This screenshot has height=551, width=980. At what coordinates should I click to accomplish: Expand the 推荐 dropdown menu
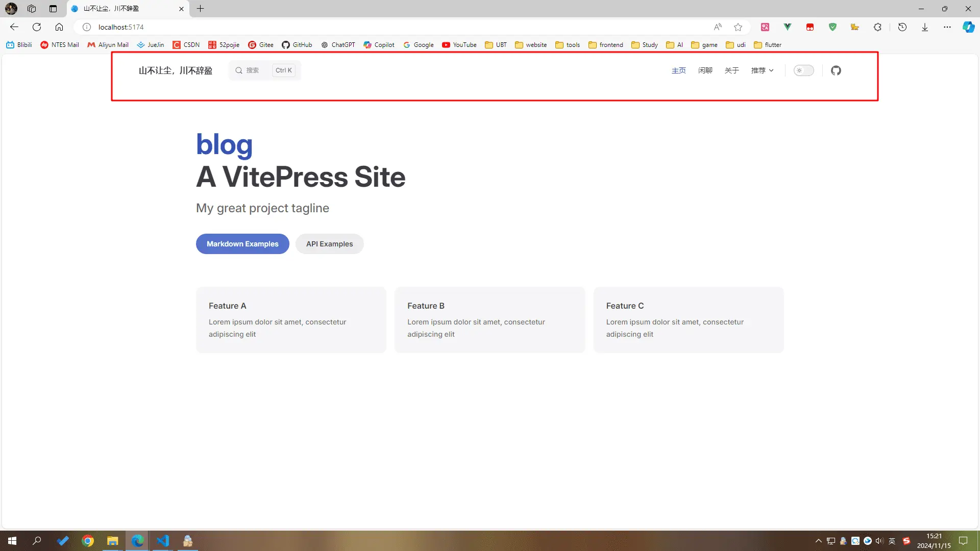coord(762,70)
